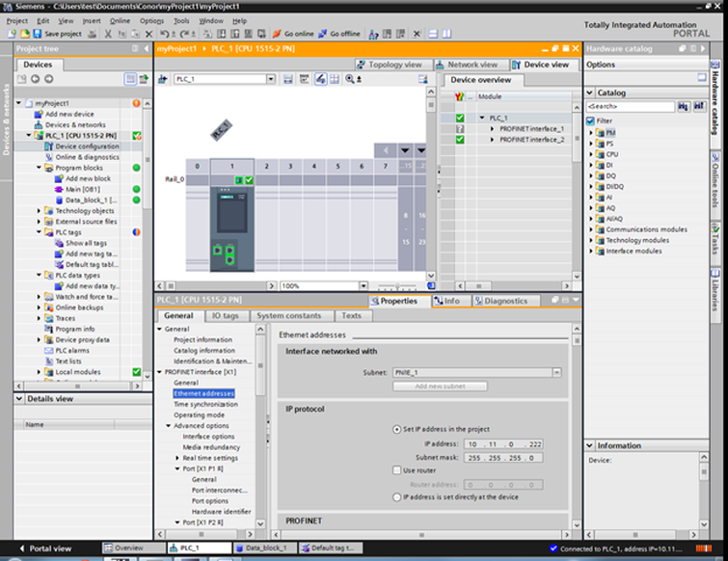728x561 pixels.
Task: Click the download to device icon
Action: (222, 34)
